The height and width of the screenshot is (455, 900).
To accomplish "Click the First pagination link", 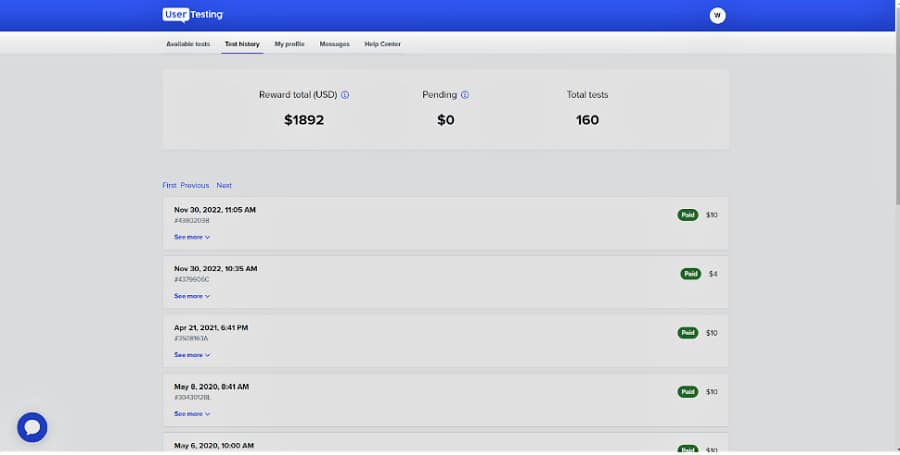I will click(x=169, y=185).
